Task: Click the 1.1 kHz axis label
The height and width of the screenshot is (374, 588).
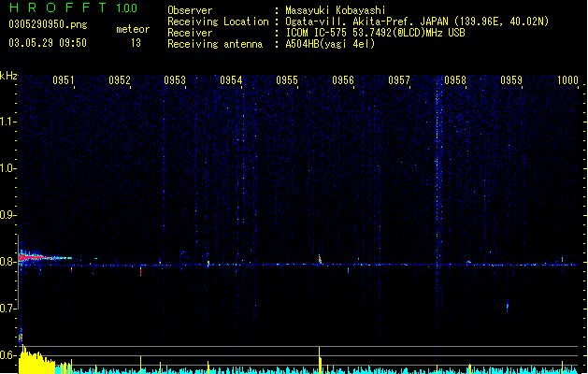Action: pos(7,122)
